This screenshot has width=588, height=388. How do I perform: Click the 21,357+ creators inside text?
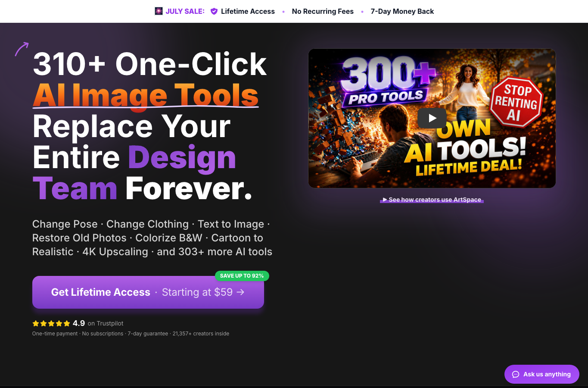201,334
